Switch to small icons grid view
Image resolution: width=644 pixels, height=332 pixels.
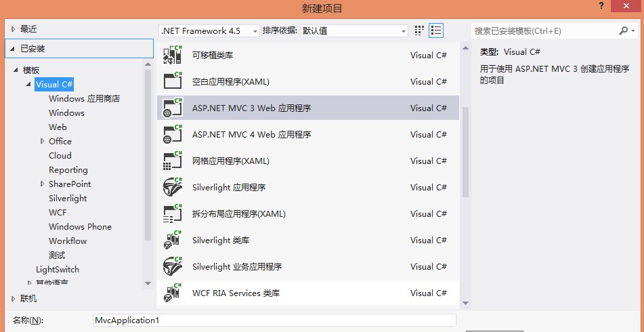pyautogui.click(x=419, y=30)
